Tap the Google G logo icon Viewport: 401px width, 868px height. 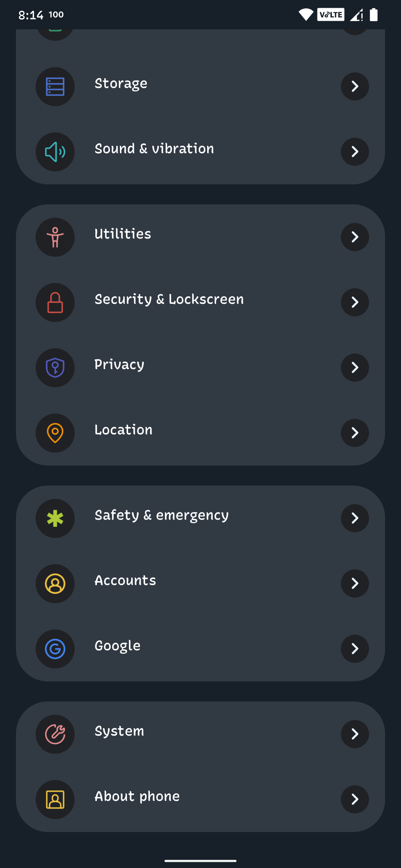tap(55, 649)
